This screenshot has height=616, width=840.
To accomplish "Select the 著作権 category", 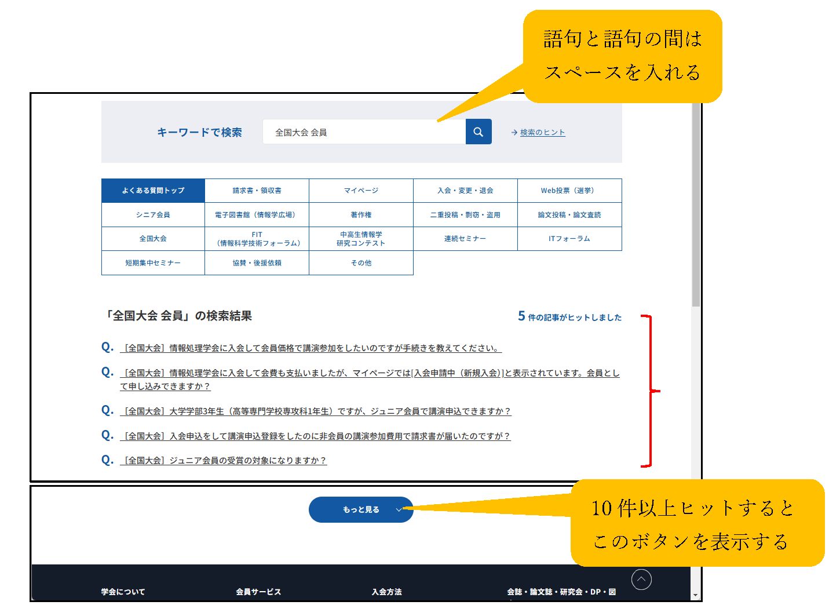I will [361, 215].
